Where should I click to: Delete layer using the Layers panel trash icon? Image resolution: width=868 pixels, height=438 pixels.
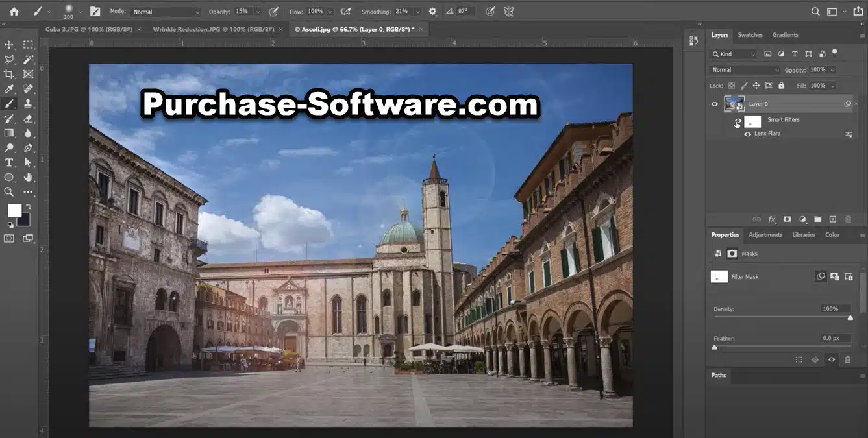[x=848, y=219]
